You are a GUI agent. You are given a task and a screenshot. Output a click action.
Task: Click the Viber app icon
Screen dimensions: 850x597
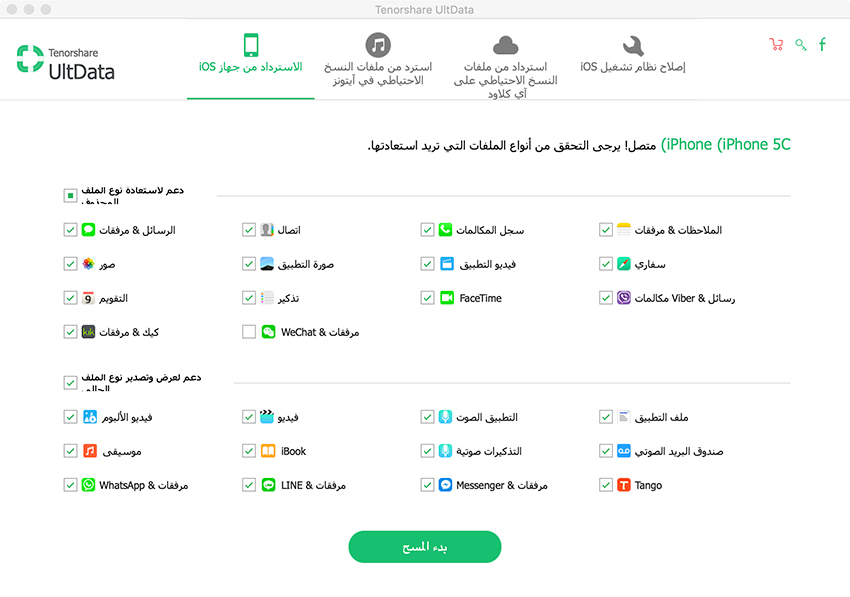[624, 298]
